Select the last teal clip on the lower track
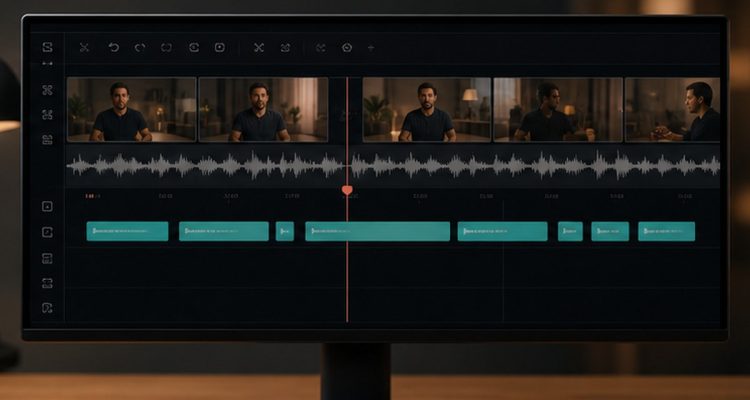Viewport: 750px width, 400px height. [x=667, y=231]
